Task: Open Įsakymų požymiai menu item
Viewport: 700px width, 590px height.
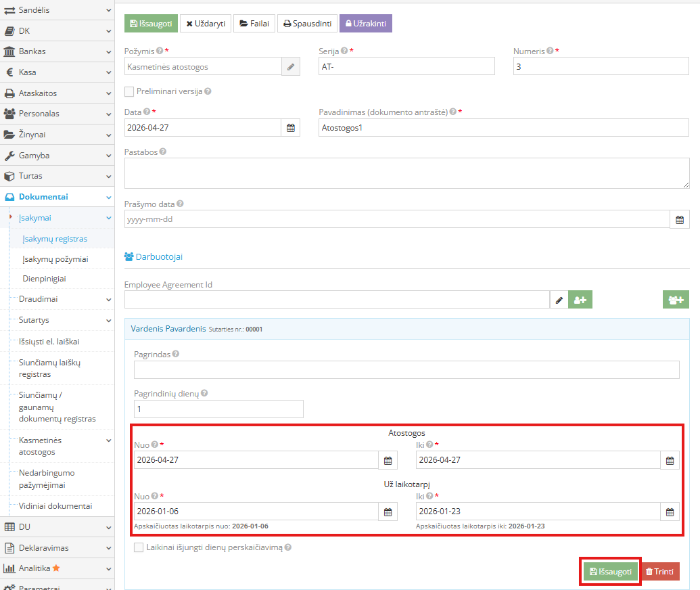Action: [x=55, y=259]
